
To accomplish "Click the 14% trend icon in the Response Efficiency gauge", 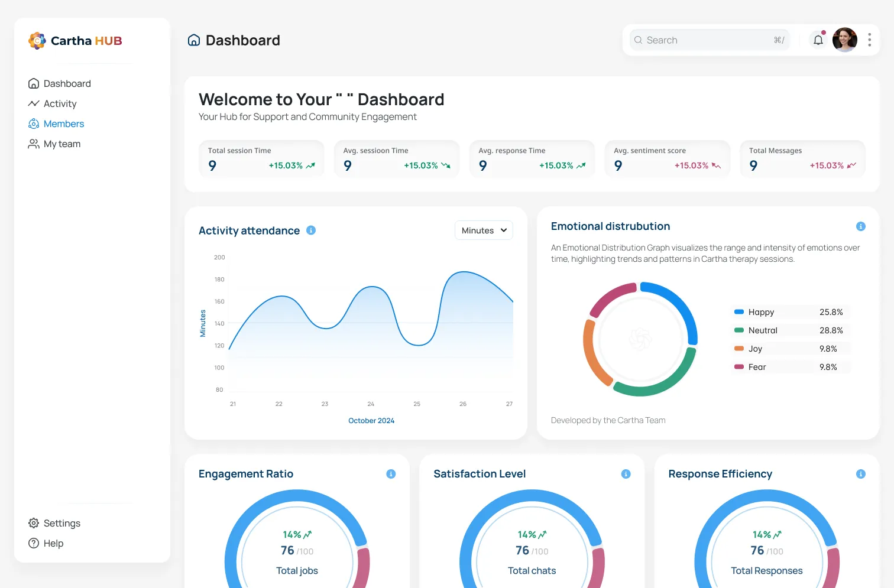I will pos(778,535).
